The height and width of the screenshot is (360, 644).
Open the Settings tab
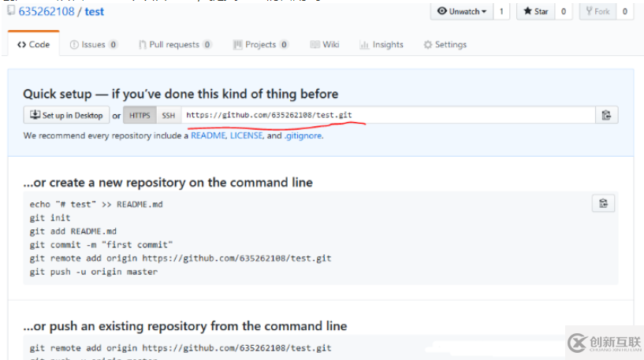[445, 44]
